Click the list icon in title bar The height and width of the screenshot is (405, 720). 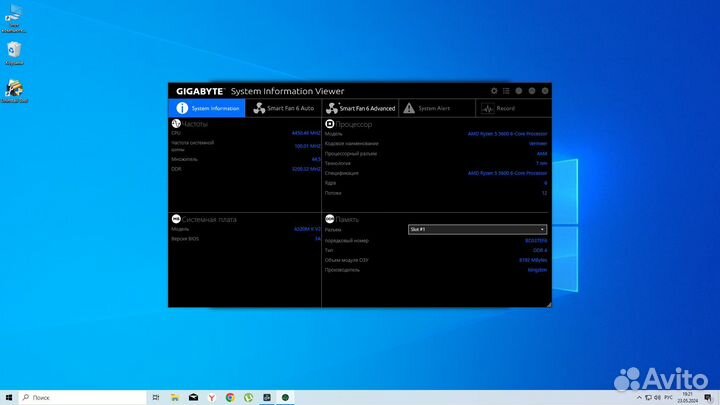[506, 91]
